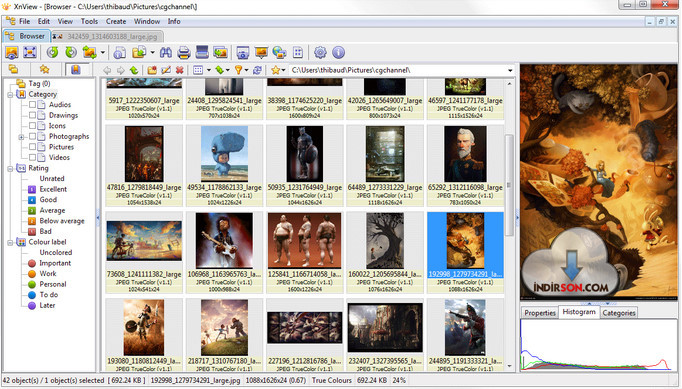Open the Tools menu
Viewport: 682px width, 389px height.
click(89, 21)
